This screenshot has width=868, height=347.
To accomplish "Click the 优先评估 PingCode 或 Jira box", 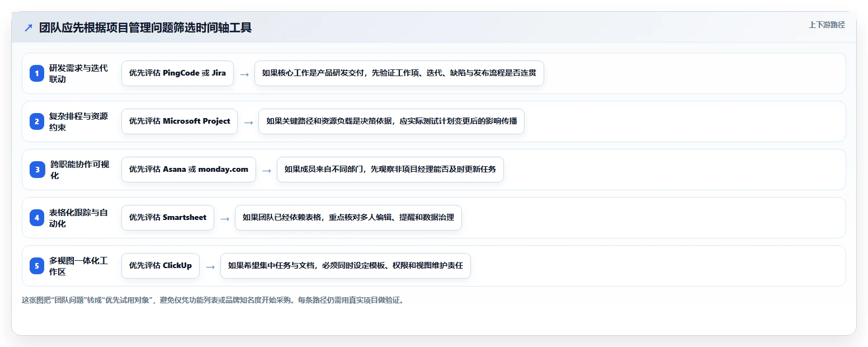I will click(x=177, y=73).
